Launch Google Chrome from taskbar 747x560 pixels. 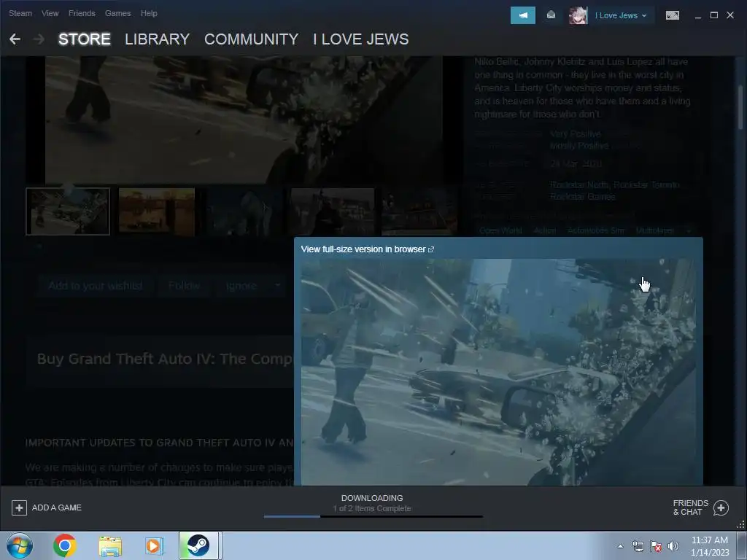point(65,545)
